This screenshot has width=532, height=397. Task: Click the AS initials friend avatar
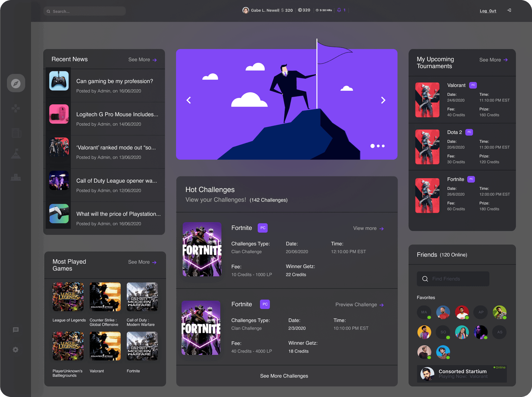[x=500, y=332]
